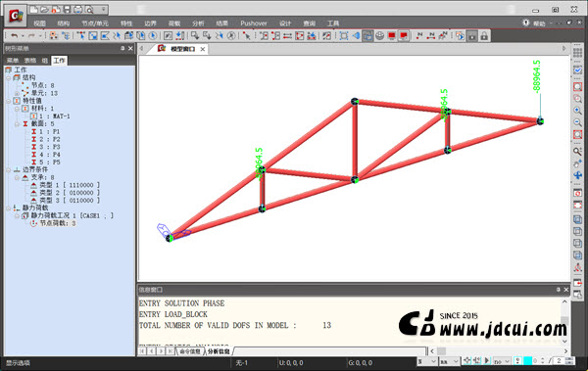
Task: Switch to the 工作 tab
Action: (59, 61)
